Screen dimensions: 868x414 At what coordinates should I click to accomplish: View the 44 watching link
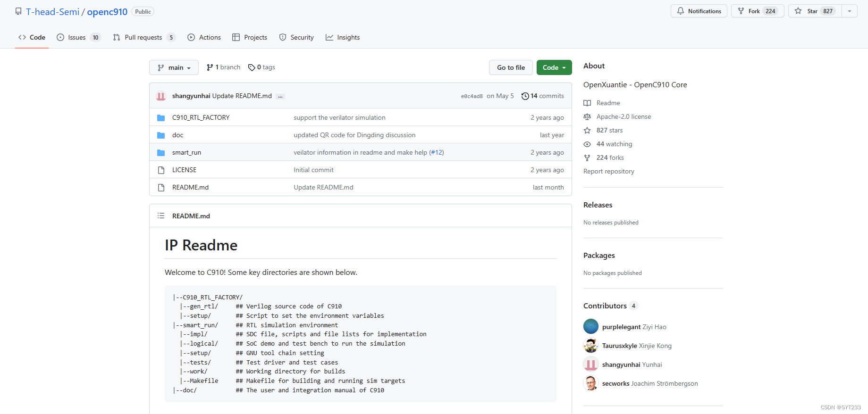point(615,144)
